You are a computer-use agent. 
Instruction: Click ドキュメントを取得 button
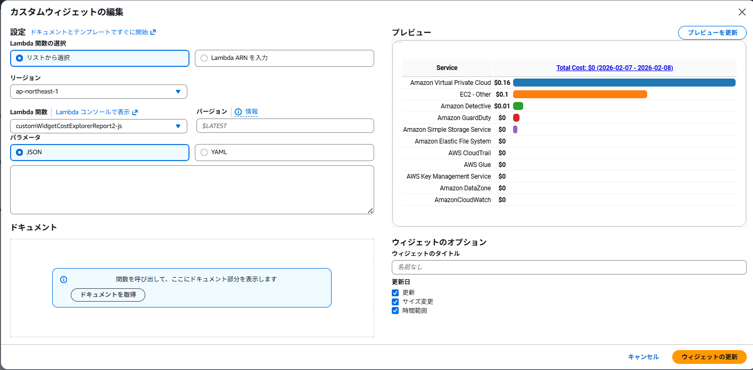tap(108, 295)
